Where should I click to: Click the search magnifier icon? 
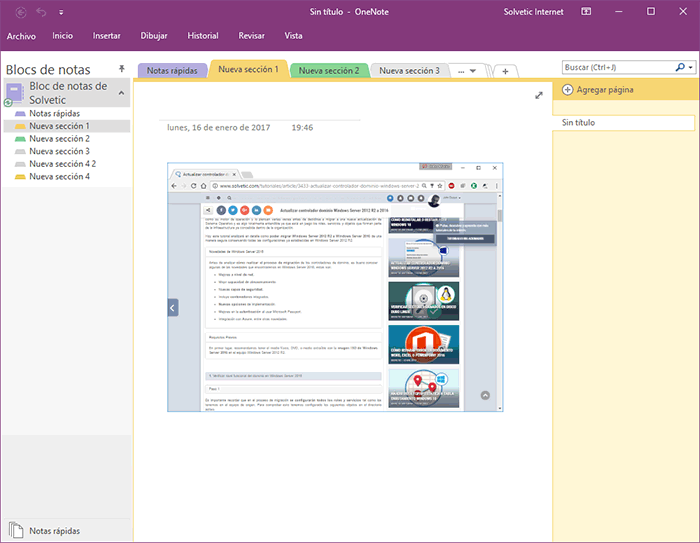coord(680,67)
